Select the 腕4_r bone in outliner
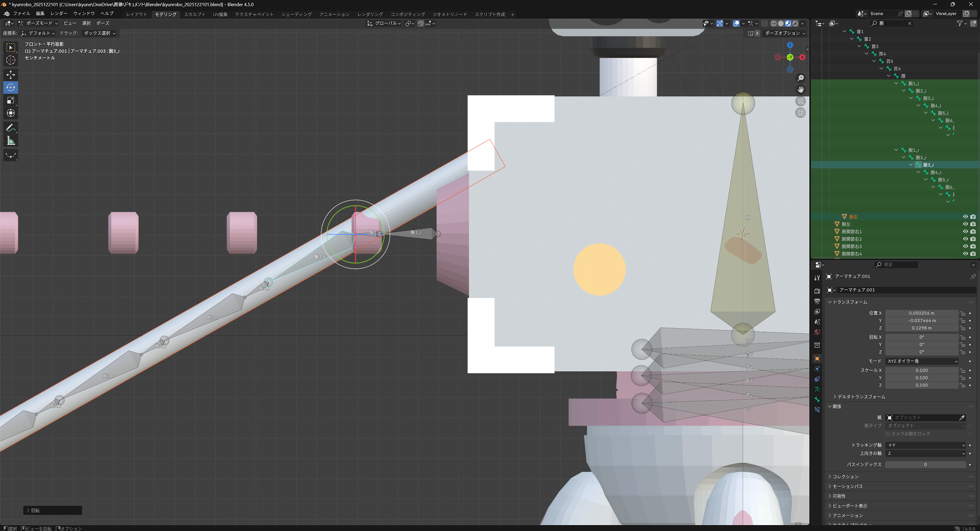Screen dimensions: 980x531 [x=936, y=172]
